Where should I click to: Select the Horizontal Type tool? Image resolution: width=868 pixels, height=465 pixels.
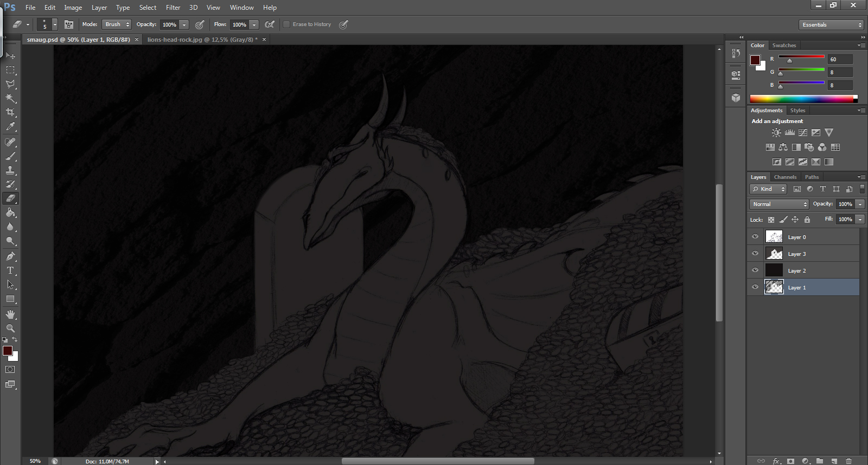click(x=10, y=270)
